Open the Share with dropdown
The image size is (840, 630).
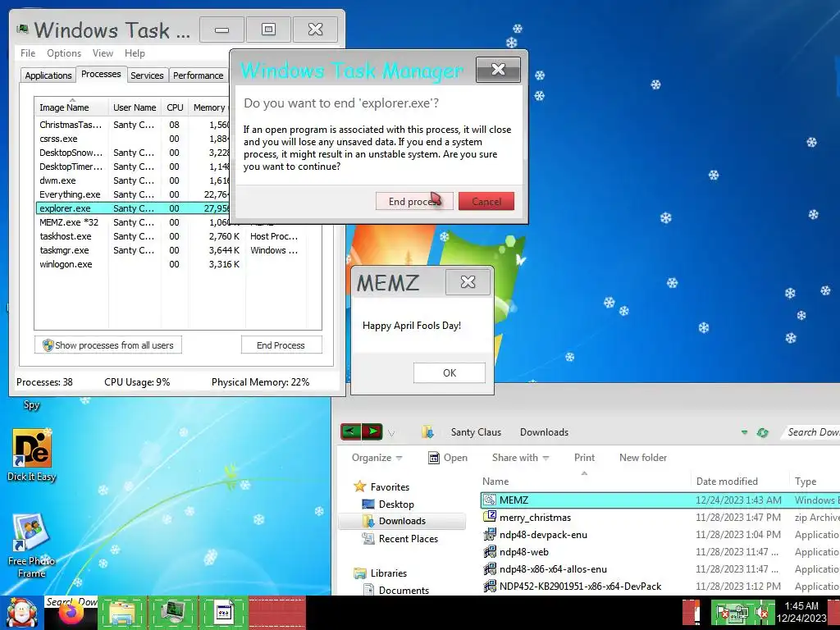click(520, 458)
